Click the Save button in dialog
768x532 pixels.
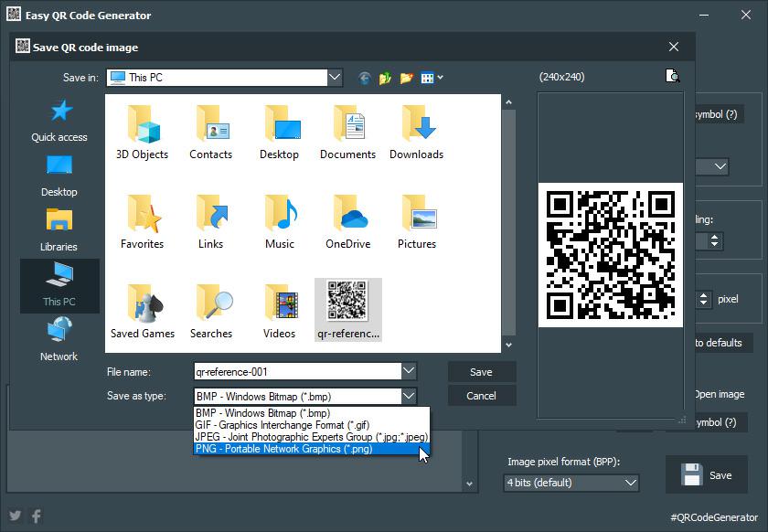482,372
